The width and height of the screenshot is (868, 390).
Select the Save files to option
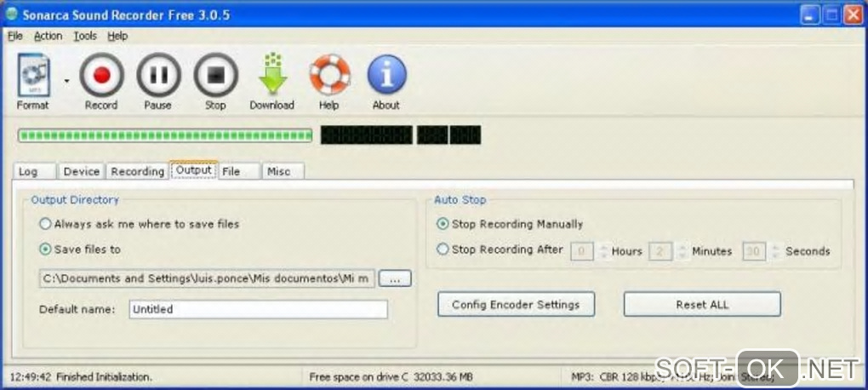pos(80,249)
